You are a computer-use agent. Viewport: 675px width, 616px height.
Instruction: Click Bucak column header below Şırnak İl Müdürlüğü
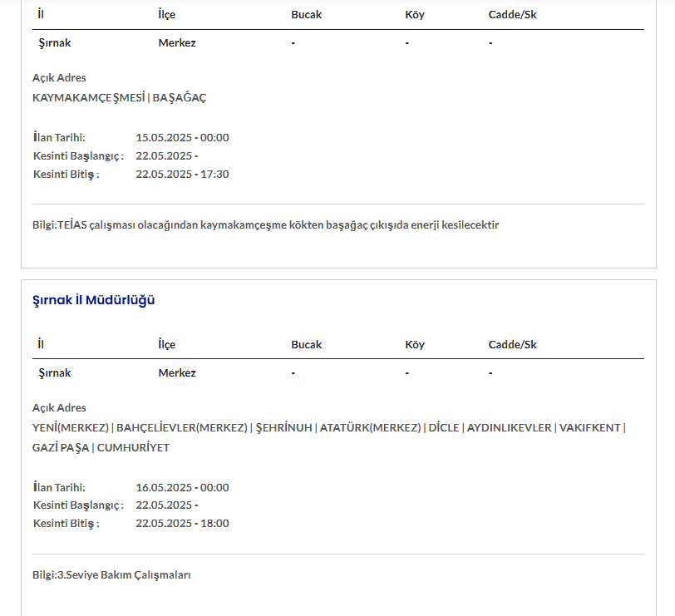pyautogui.click(x=306, y=344)
